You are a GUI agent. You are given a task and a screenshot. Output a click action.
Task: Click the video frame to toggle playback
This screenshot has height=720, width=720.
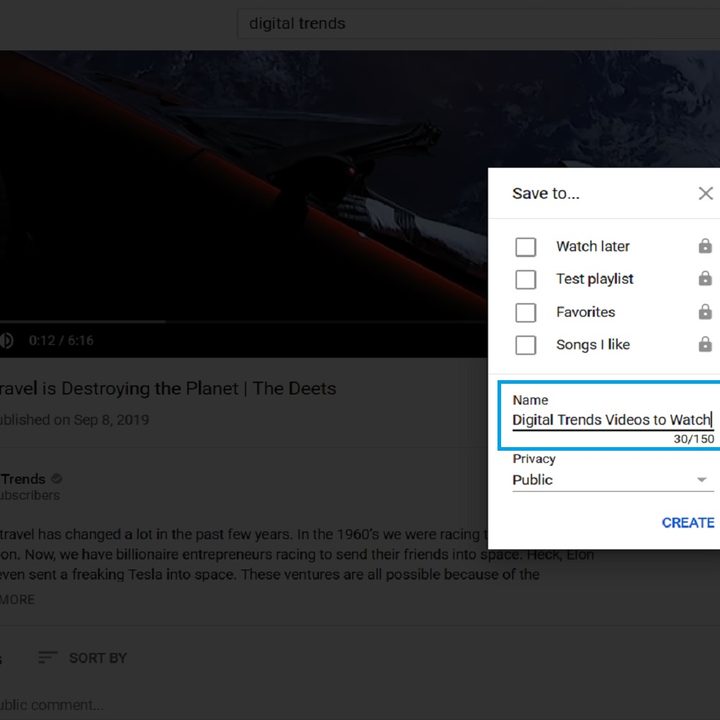[243, 184]
